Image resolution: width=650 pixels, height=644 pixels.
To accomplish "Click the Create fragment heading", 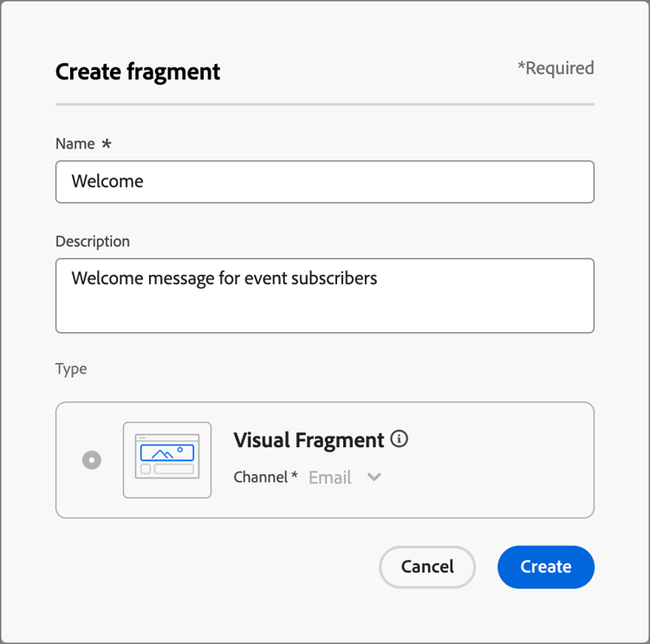I will click(138, 72).
